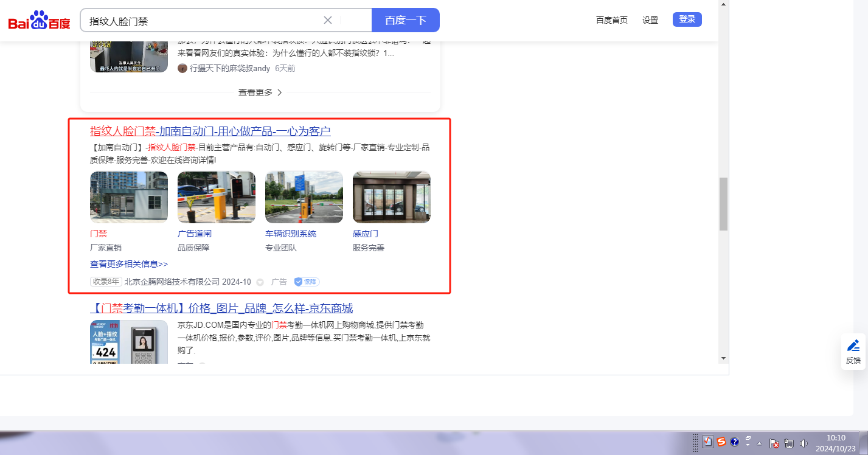
Task: Expand 查看更多 video results
Action: tap(260, 92)
